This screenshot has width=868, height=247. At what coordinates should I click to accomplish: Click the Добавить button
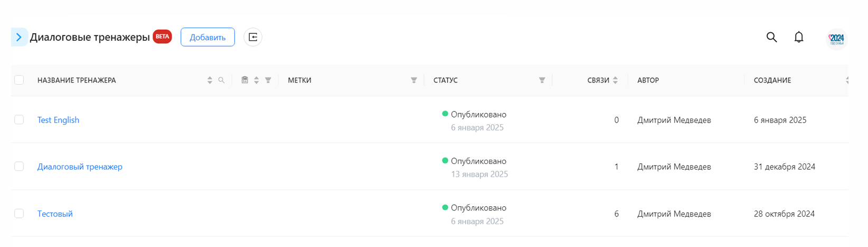pos(207,37)
